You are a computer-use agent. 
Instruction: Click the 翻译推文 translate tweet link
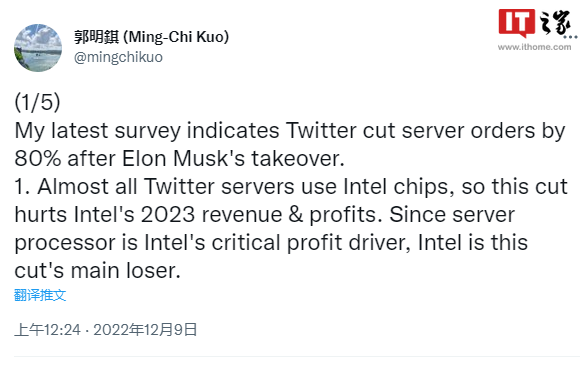40,295
